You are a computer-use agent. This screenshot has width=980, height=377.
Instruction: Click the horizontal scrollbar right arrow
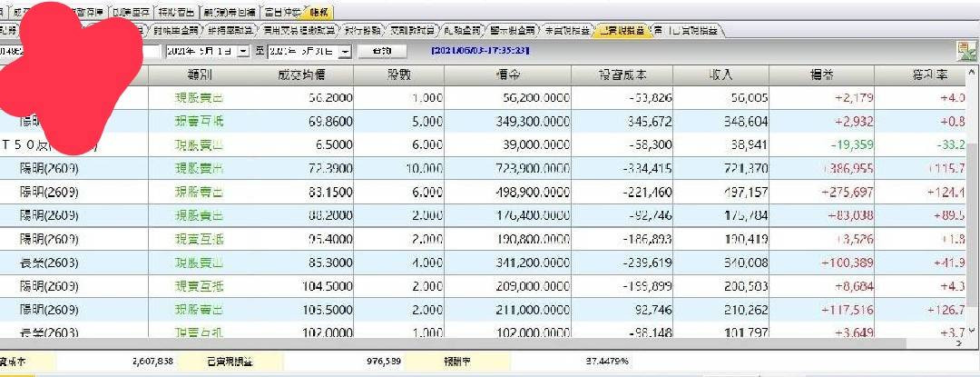coord(959,343)
